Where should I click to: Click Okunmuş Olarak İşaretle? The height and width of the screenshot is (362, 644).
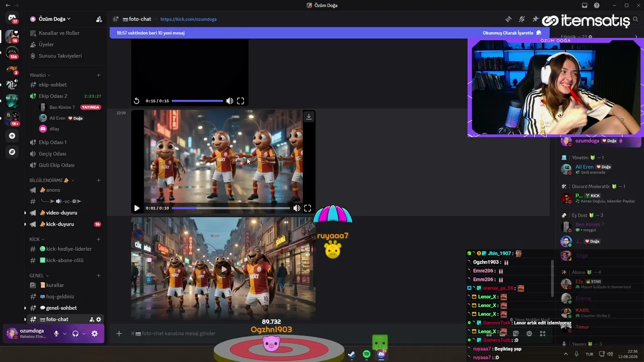[512, 33]
